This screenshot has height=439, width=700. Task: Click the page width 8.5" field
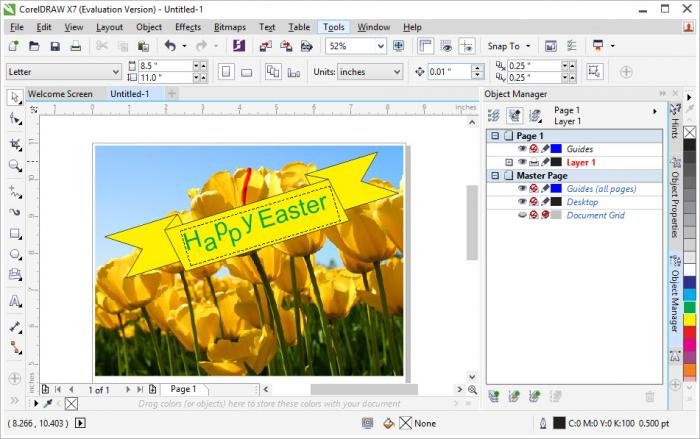point(164,66)
